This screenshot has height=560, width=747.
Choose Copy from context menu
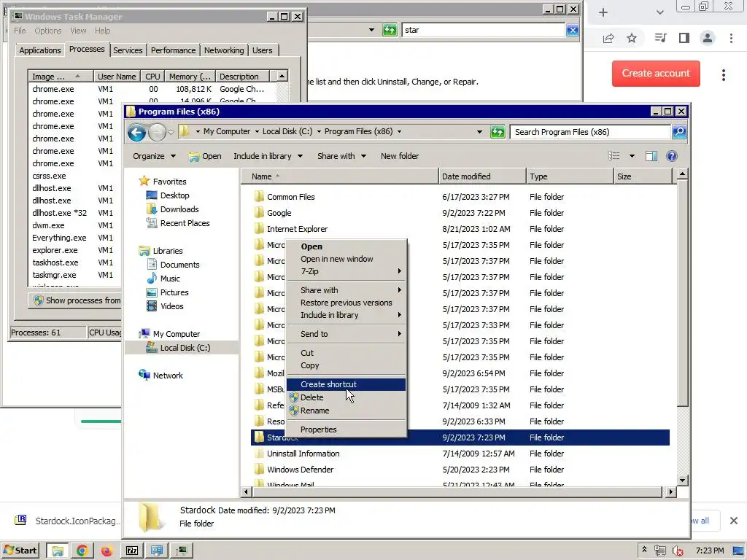click(x=346, y=366)
